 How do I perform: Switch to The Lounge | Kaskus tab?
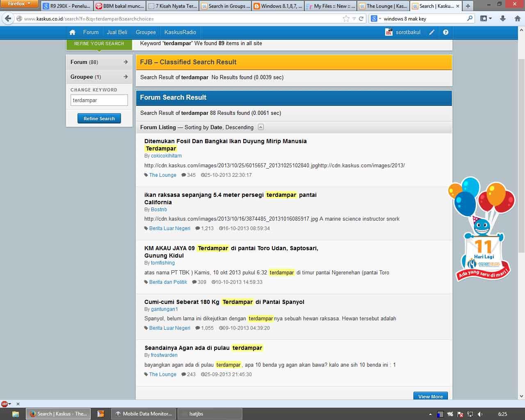(x=383, y=6)
